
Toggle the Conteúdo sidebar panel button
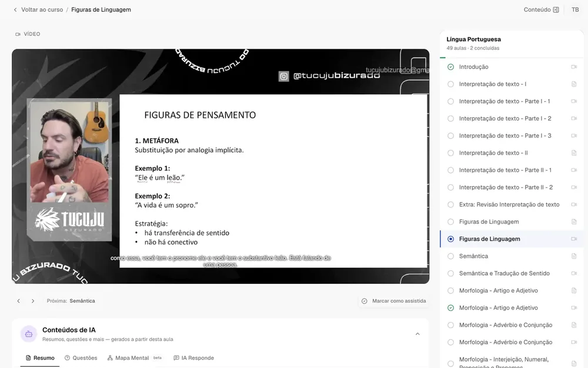(x=541, y=10)
